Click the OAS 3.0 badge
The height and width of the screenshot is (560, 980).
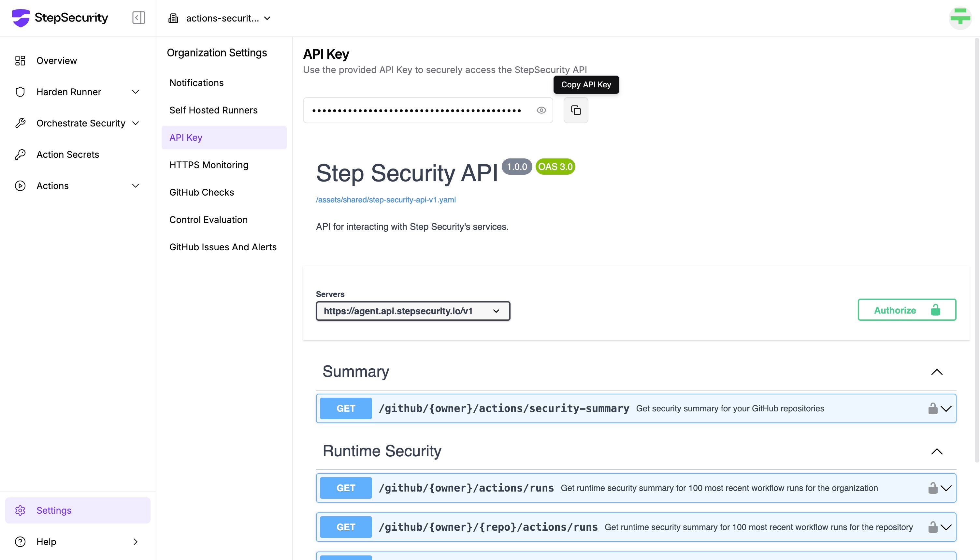click(555, 167)
